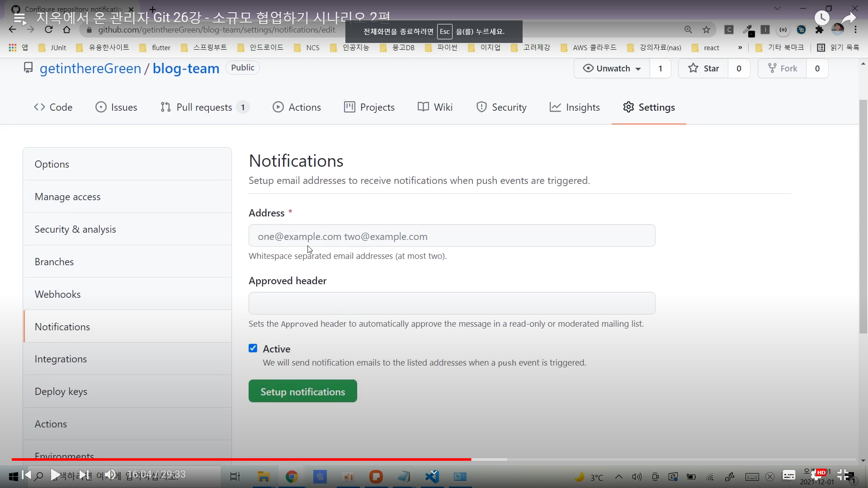Open the Pull requests tab
The height and width of the screenshot is (488, 868).
pyautogui.click(x=204, y=107)
